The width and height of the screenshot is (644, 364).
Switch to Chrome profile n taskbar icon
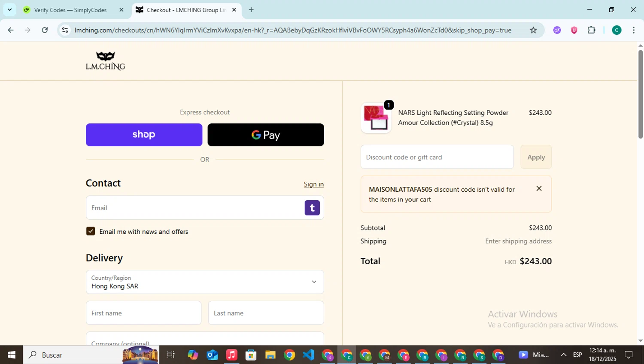pos(366,355)
